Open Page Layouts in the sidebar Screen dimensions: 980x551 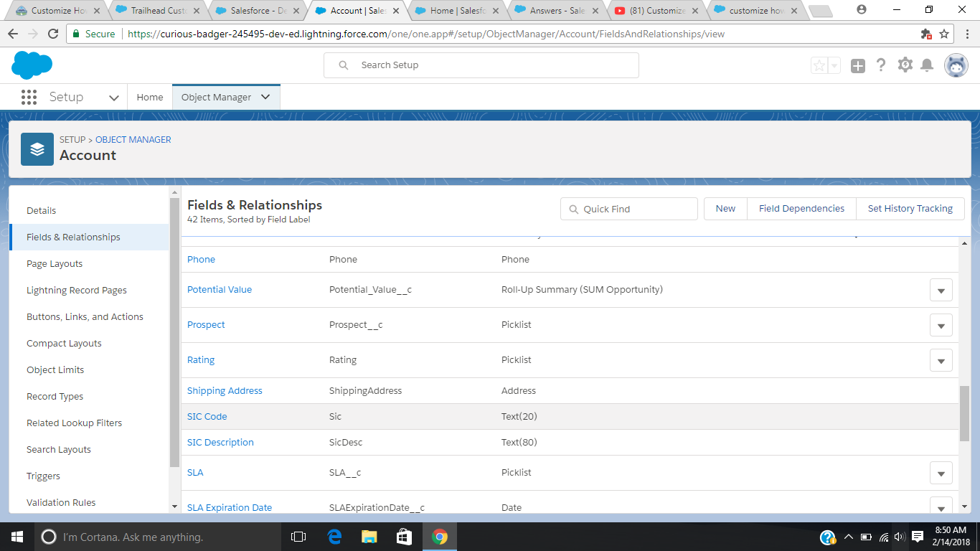tap(55, 263)
